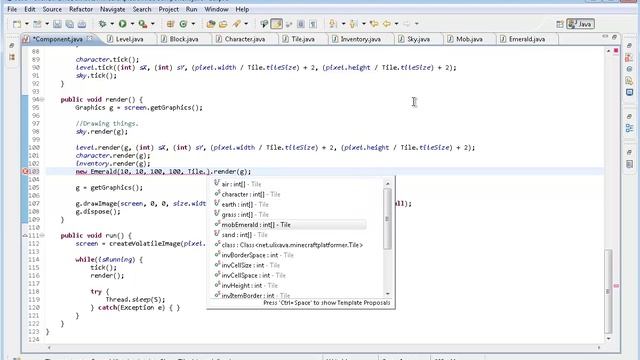Viewport: 640px width, 360px height.
Task: Click the New Java Package icon
Action: click(171, 24)
